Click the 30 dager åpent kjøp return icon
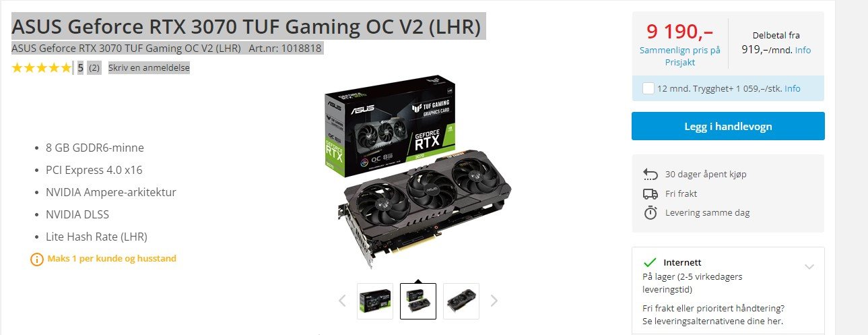 650,175
